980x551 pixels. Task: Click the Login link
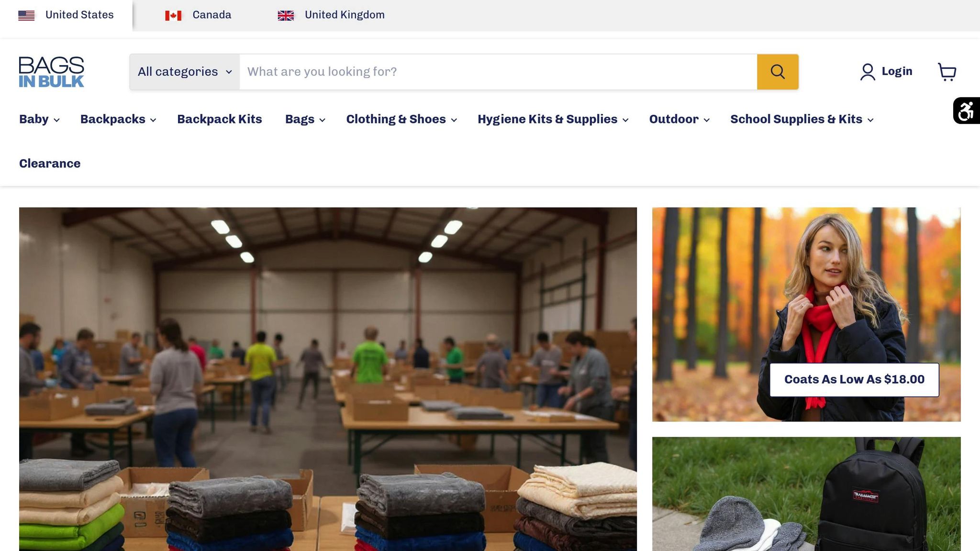pos(897,72)
